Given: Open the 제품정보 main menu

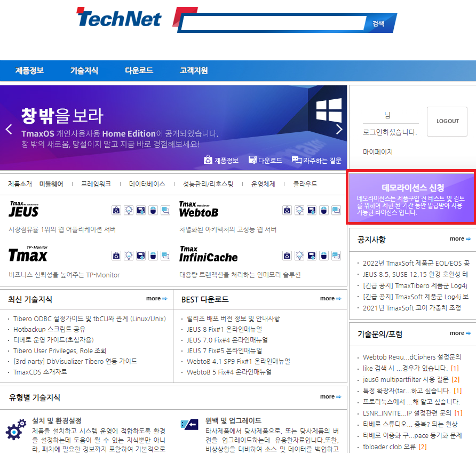Looking at the screenshot, I should pyautogui.click(x=29, y=70).
